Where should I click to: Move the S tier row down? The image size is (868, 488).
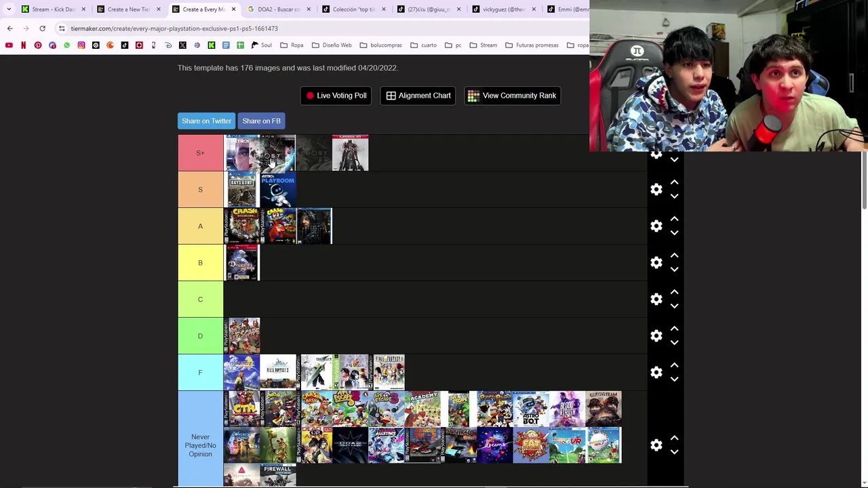point(674,196)
